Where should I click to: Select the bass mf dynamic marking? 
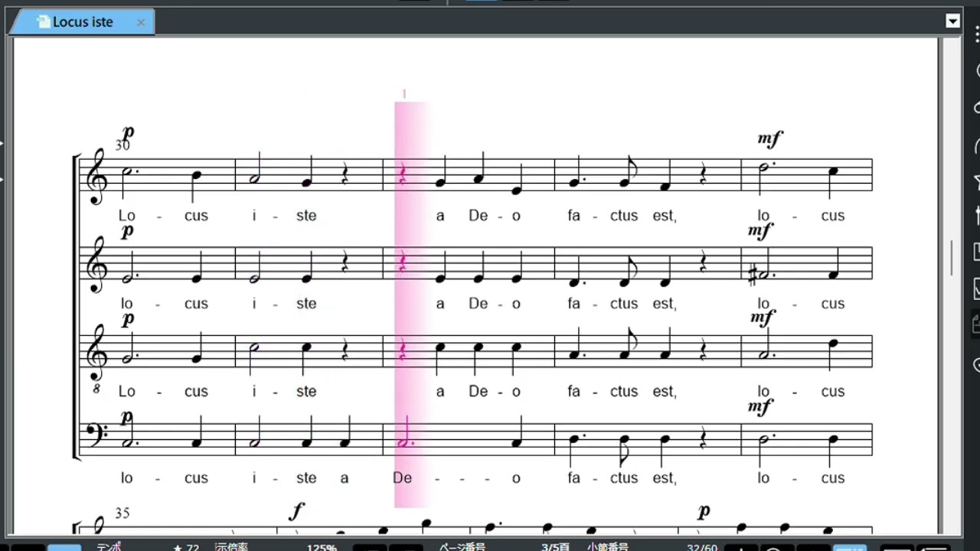[x=760, y=406]
